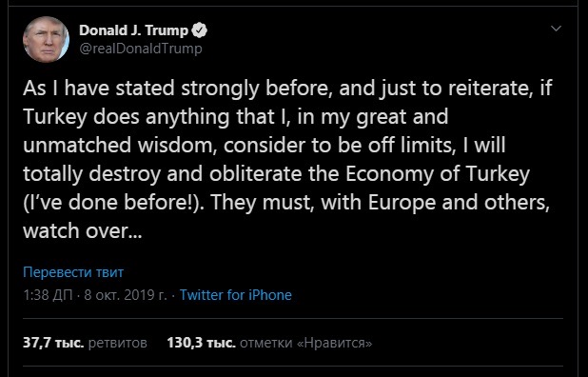
Task: Click the "unmatched wisdom" phrase in tweet
Action: coord(120,145)
